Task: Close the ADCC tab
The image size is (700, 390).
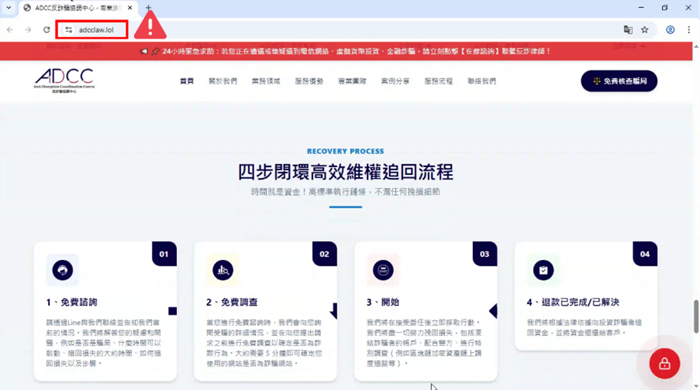Action: click(x=130, y=8)
